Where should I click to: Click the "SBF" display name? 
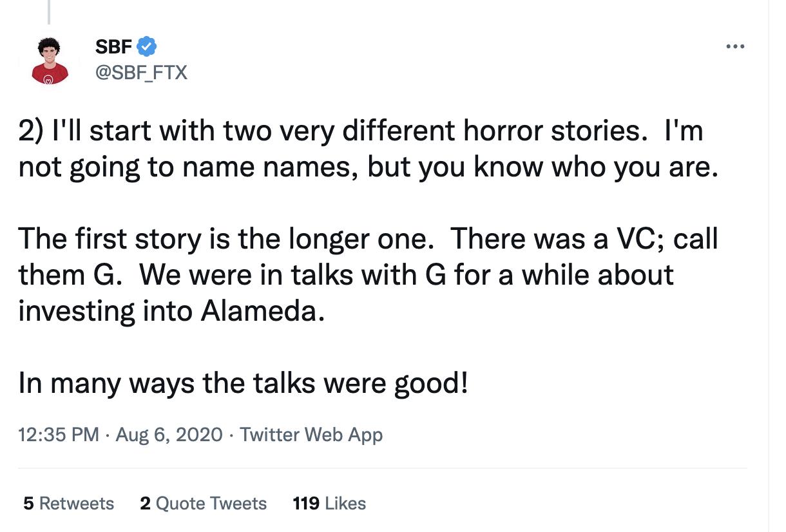point(113,47)
